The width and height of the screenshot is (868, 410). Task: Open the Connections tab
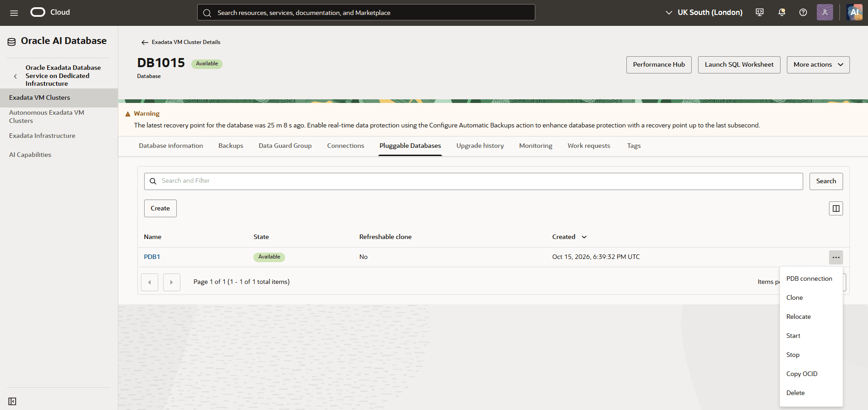point(345,146)
